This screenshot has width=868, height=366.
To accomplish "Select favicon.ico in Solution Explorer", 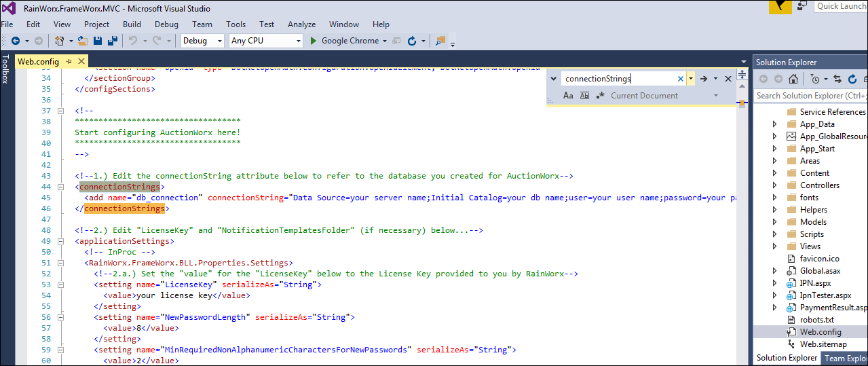I will (x=819, y=259).
